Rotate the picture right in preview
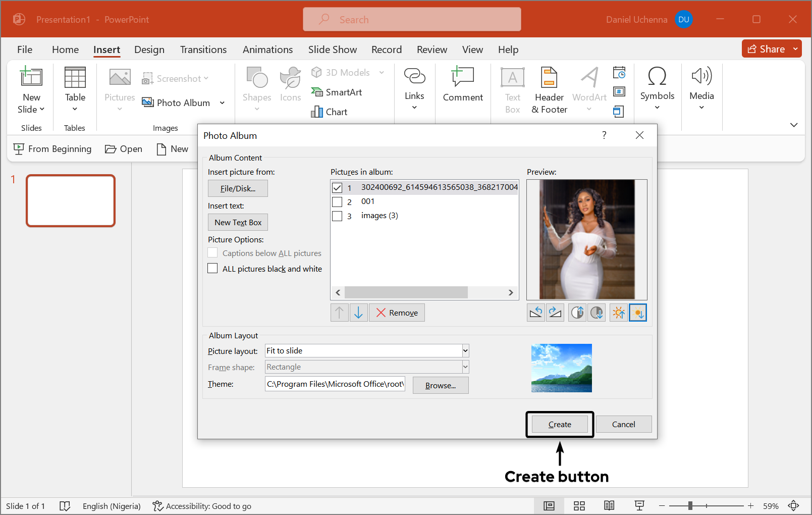Viewport: 812px width, 515px height. click(555, 313)
